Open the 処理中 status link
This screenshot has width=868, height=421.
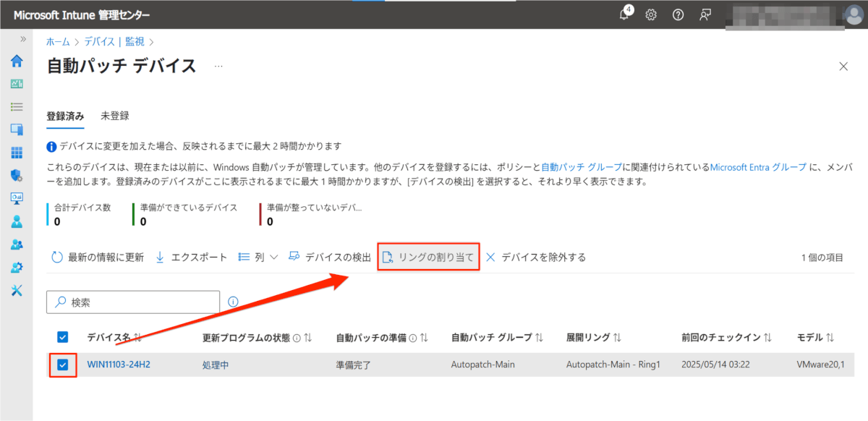pos(216,365)
